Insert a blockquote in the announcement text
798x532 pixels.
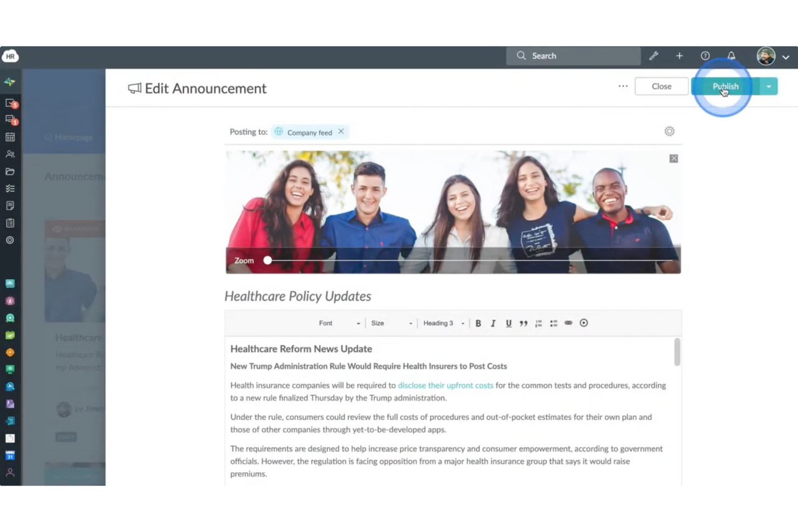click(523, 323)
